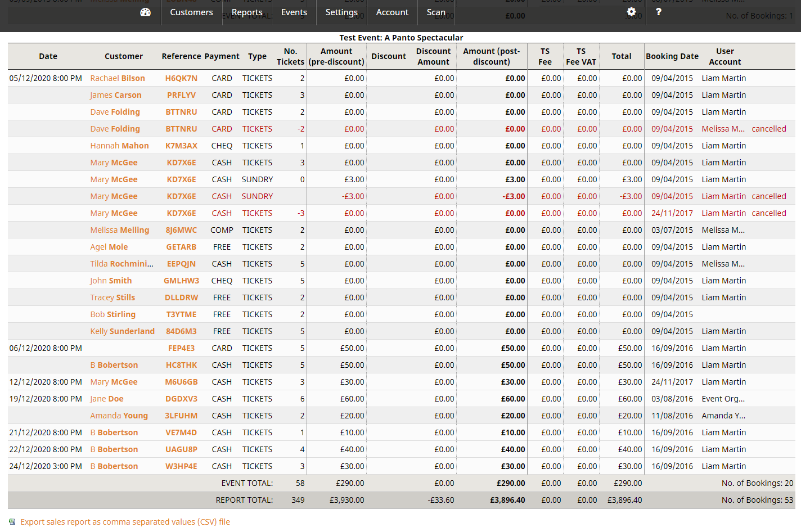Open the Events menu
The image size is (801, 532).
(x=294, y=12)
